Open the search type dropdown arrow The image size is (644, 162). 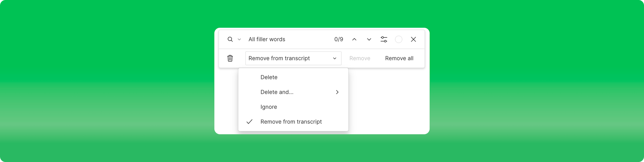point(239,39)
